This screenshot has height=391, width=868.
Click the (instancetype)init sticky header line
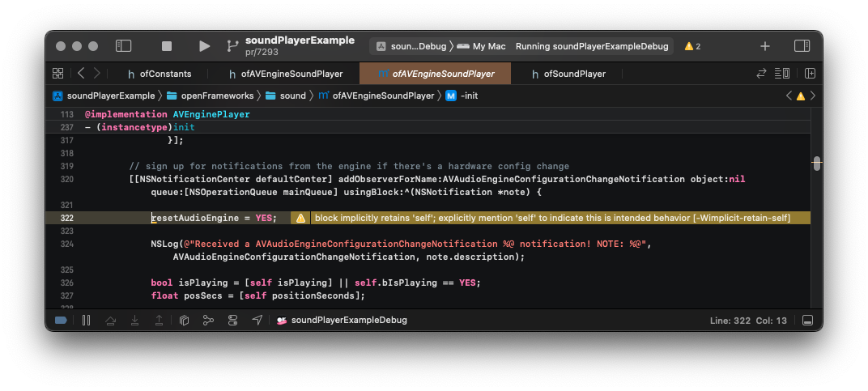[x=139, y=127]
